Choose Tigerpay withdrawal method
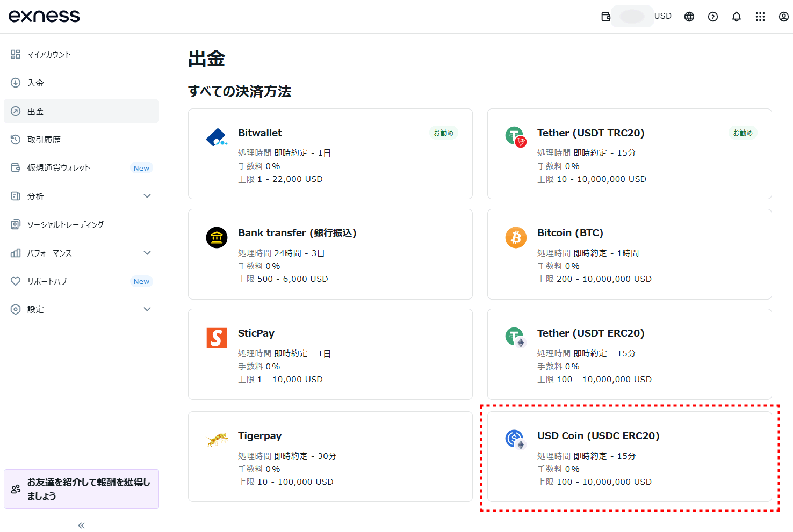The image size is (793, 532). coord(330,457)
